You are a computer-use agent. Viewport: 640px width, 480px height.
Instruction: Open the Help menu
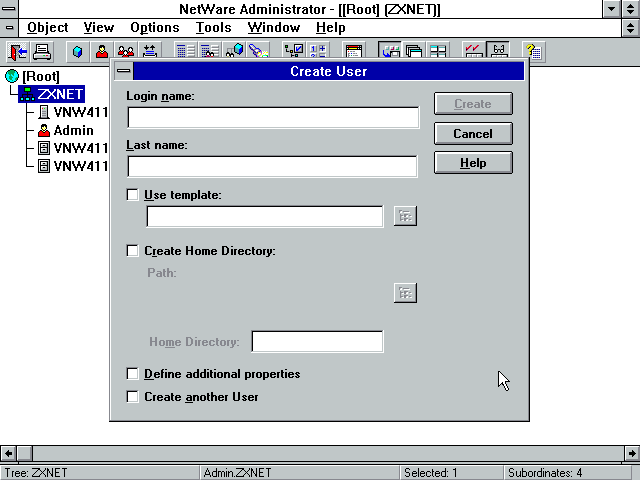point(331,27)
